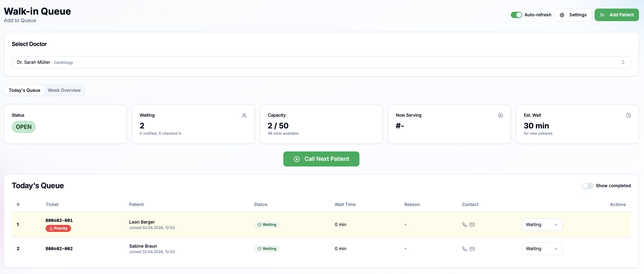Screen dimensions: 644x274
Task: Click phone icon for Sabine Braun
Action: (465, 249)
